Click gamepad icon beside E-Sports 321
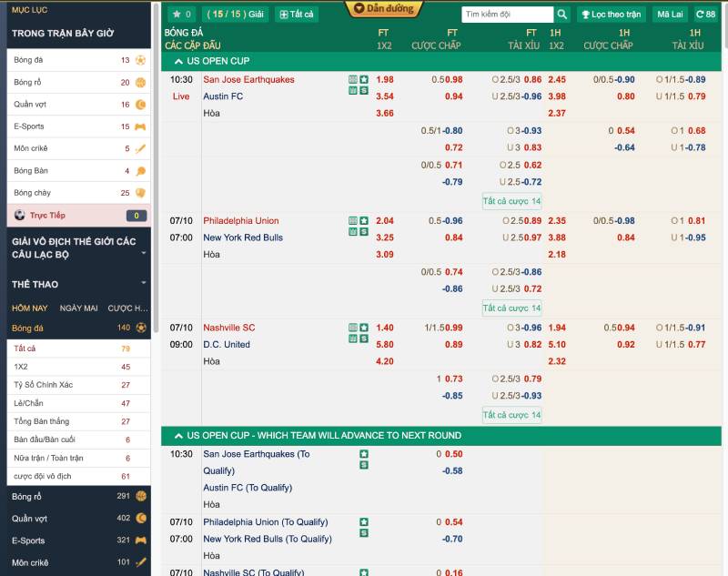This screenshot has height=576, width=728. click(141, 541)
